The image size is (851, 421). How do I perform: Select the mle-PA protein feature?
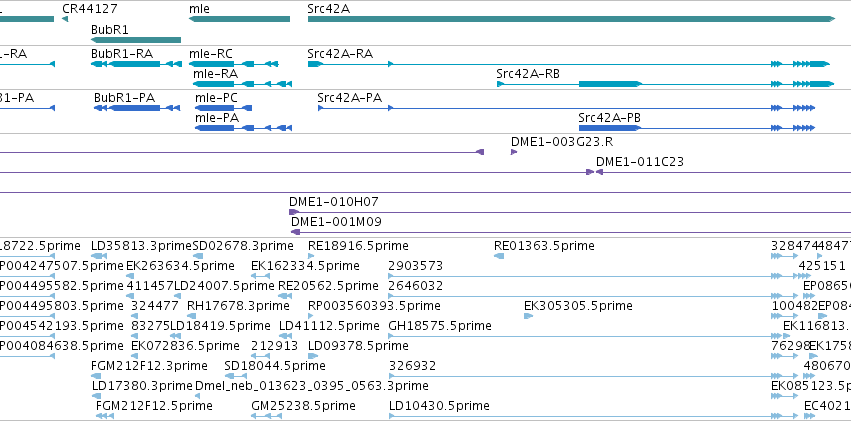click(243, 127)
